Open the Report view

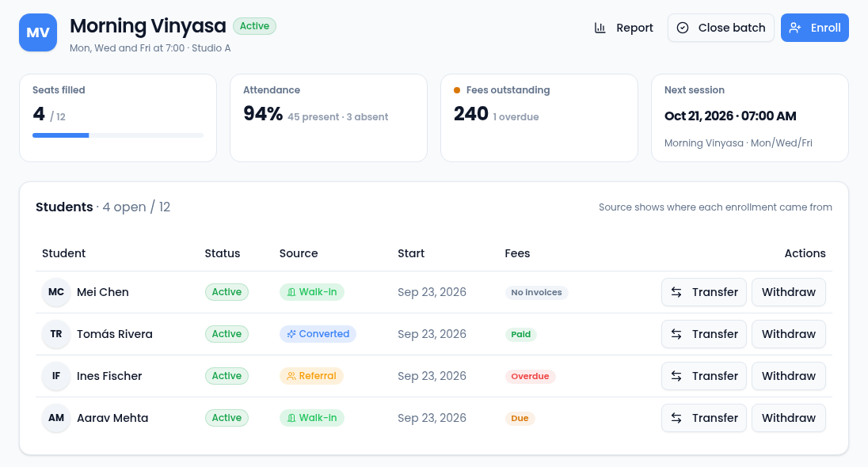(x=624, y=28)
